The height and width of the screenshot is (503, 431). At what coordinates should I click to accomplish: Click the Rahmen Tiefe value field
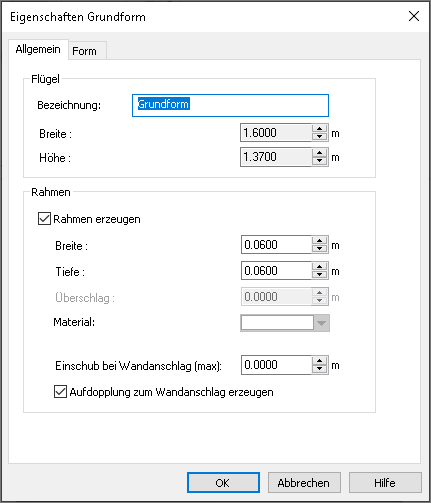point(276,271)
